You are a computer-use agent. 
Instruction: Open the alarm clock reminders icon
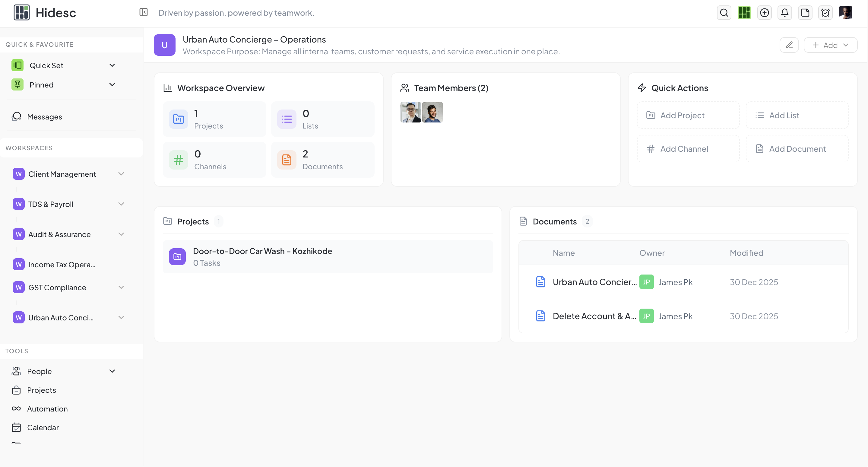tap(825, 13)
